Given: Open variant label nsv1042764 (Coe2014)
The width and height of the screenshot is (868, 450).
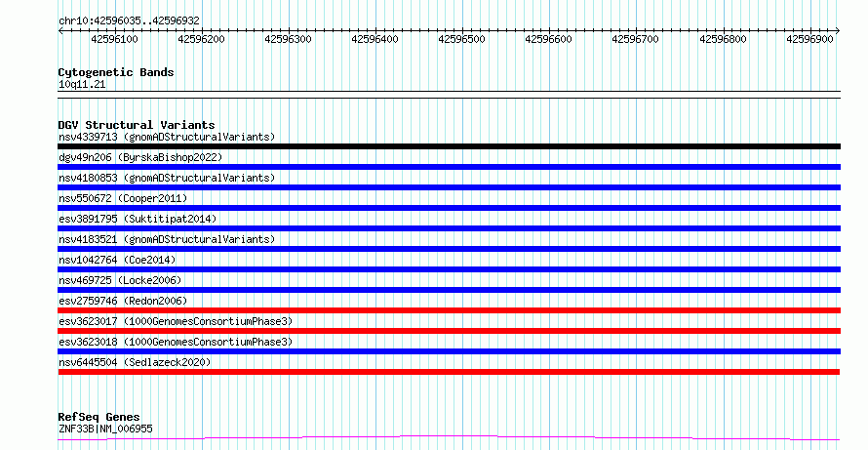Looking at the screenshot, I should 117,260.
